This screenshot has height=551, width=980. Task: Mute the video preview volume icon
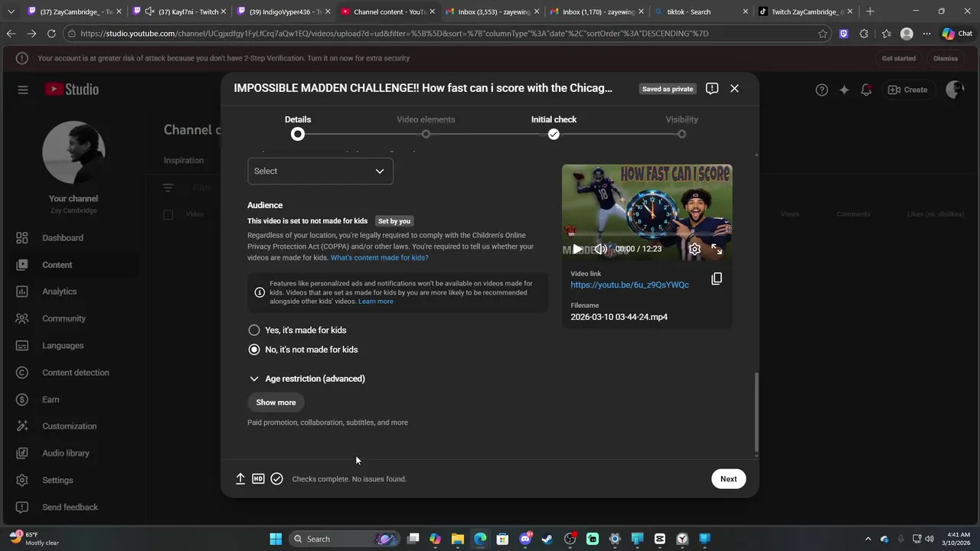[601, 249]
